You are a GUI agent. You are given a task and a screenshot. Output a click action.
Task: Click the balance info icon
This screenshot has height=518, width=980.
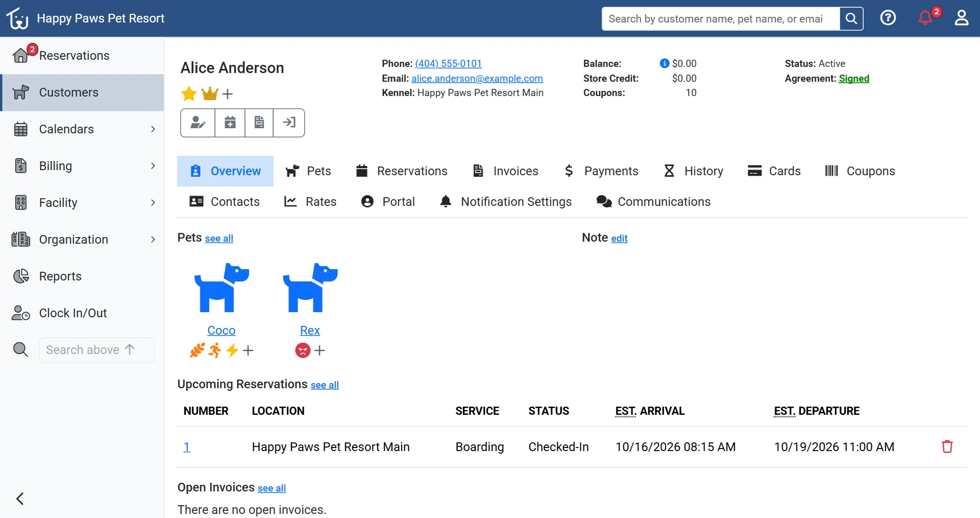point(664,63)
